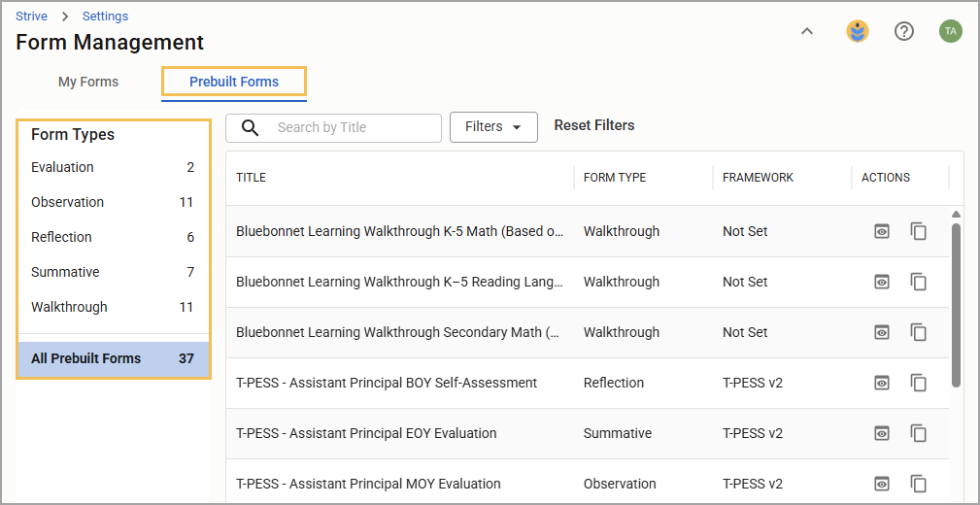980x505 pixels.
Task: Copy the Assistant Principal MOY Evaluation form
Action: coord(918,484)
